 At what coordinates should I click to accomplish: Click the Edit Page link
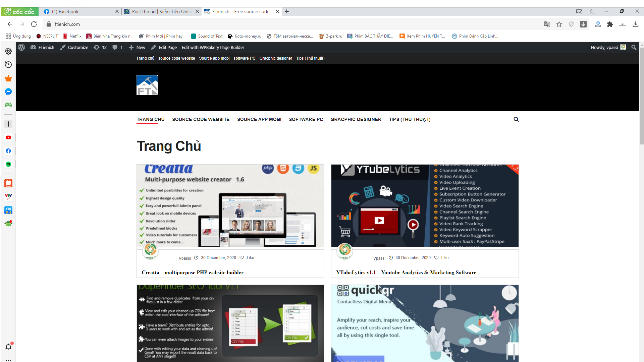(x=164, y=47)
